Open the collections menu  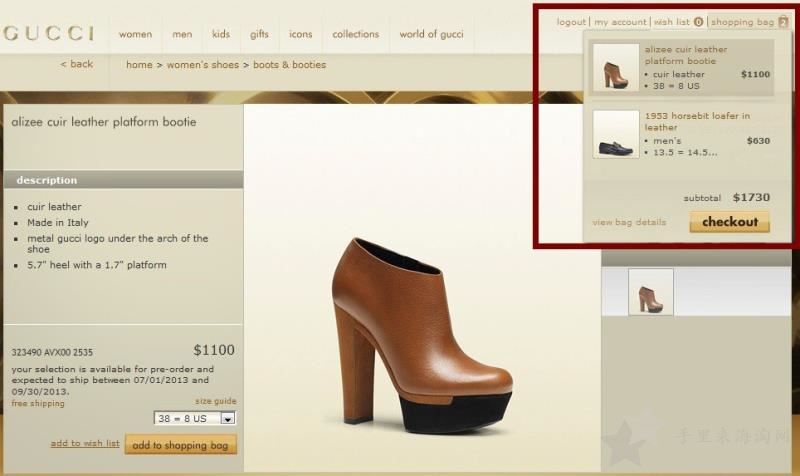356,34
